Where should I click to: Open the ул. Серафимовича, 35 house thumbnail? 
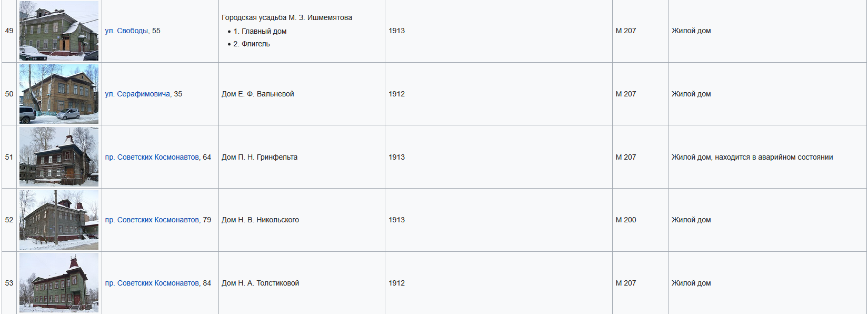(59, 94)
